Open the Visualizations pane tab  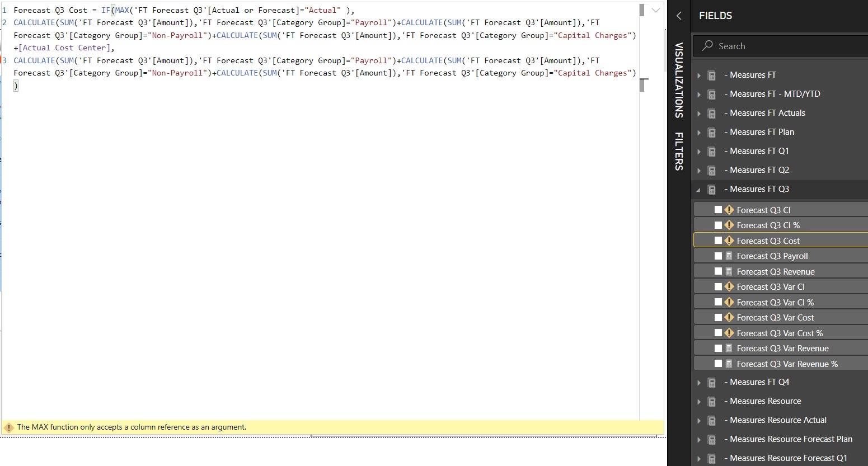tap(679, 80)
